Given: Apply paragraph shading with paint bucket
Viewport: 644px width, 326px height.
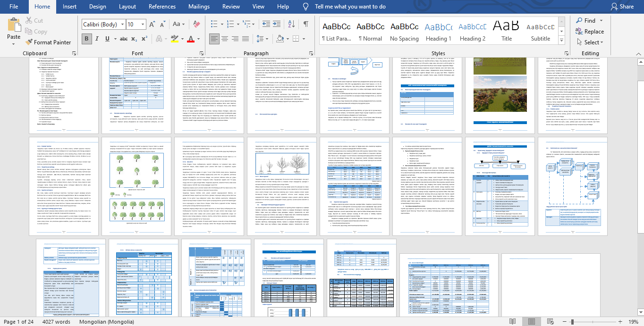Looking at the screenshot, I should 280,39.
